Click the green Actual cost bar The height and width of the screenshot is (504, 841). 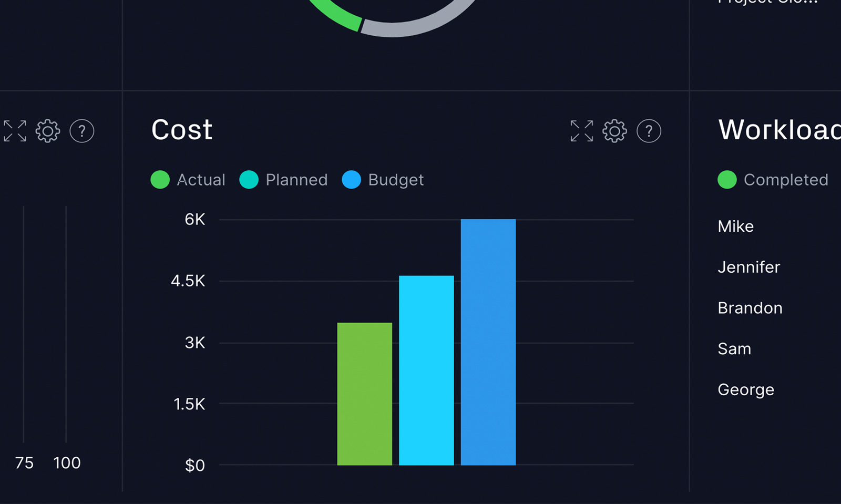coord(364,393)
